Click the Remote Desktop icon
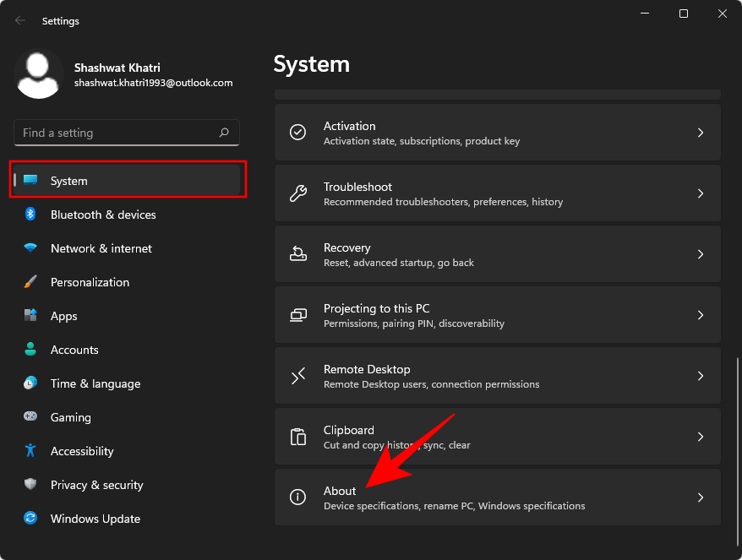742x560 pixels. point(297,375)
